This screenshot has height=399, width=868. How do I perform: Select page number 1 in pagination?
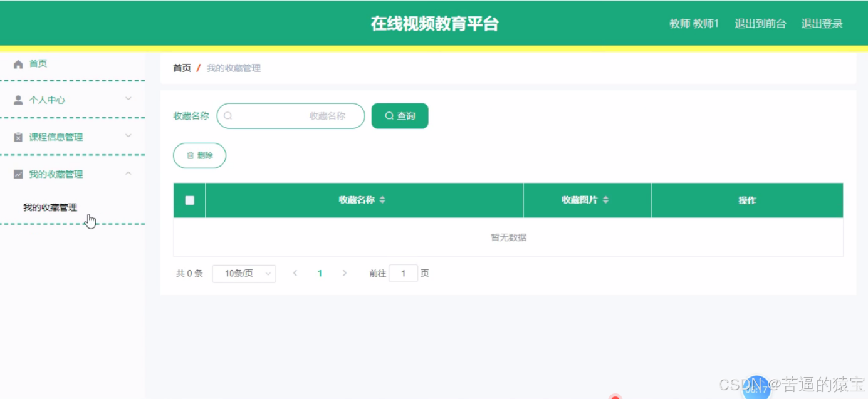tap(320, 274)
